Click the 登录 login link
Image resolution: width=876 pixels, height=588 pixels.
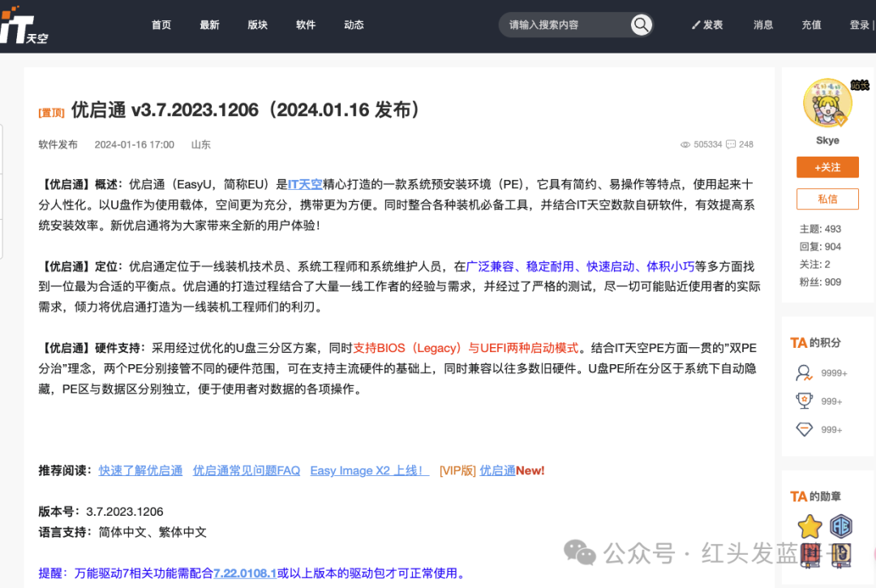[x=859, y=25]
